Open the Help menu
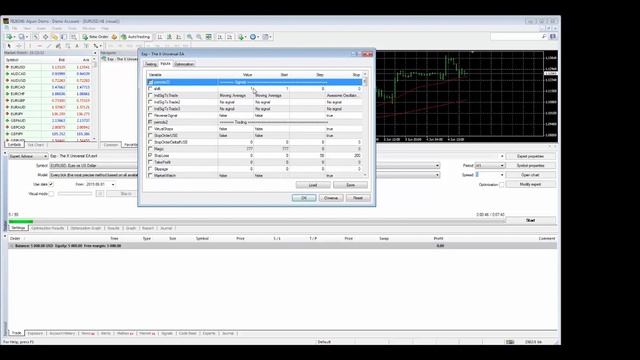The width and height of the screenshot is (640, 360). 105,29
